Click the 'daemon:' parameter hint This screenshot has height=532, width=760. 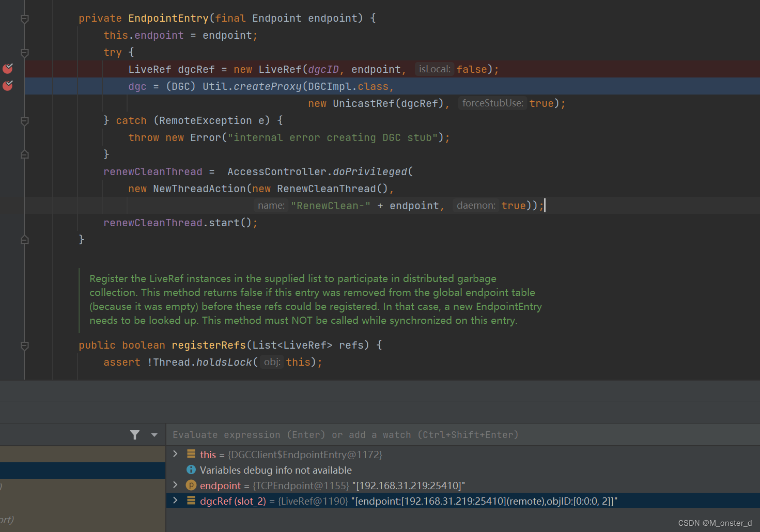pyautogui.click(x=476, y=206)
